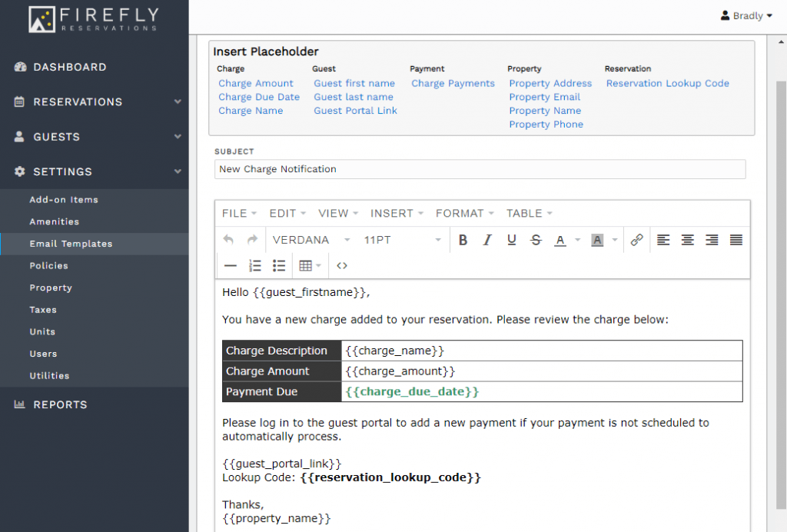
Task: Insert the Guest Portal Link placeholder
Action: tap(355, 111)
